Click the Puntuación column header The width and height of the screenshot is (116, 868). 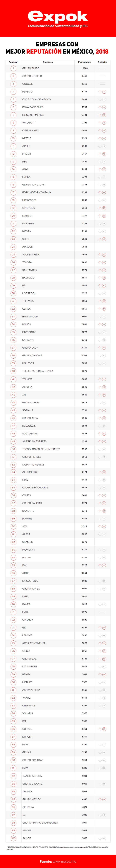click(85, 62)
